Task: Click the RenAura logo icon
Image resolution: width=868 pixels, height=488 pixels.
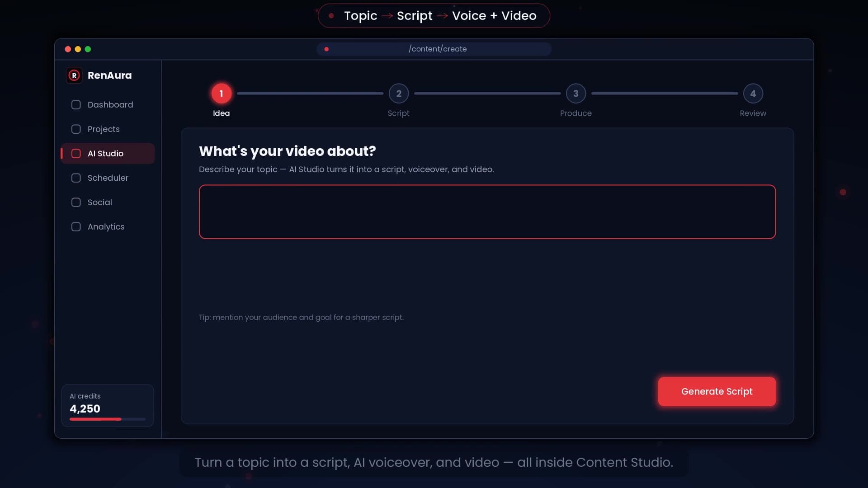Action: 74,75
